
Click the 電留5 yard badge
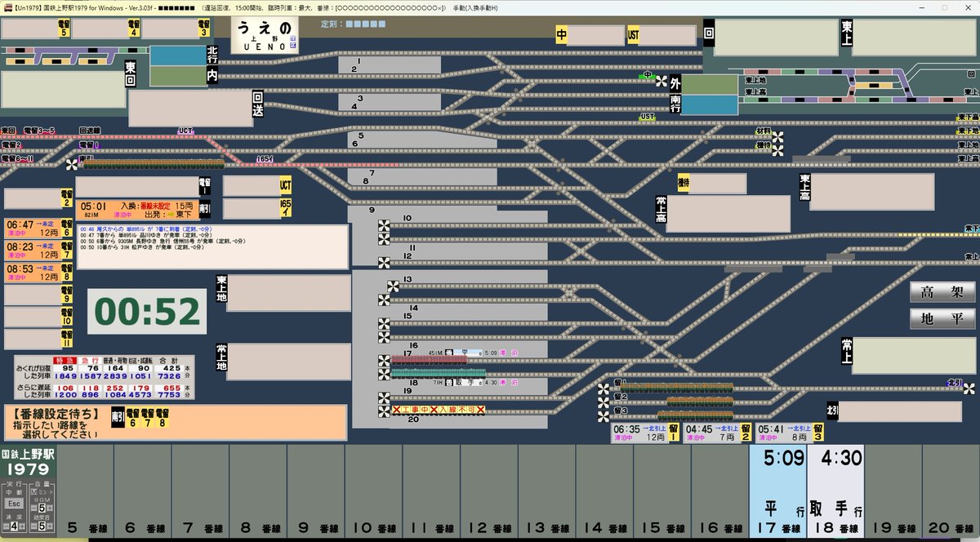click(63, 29)
